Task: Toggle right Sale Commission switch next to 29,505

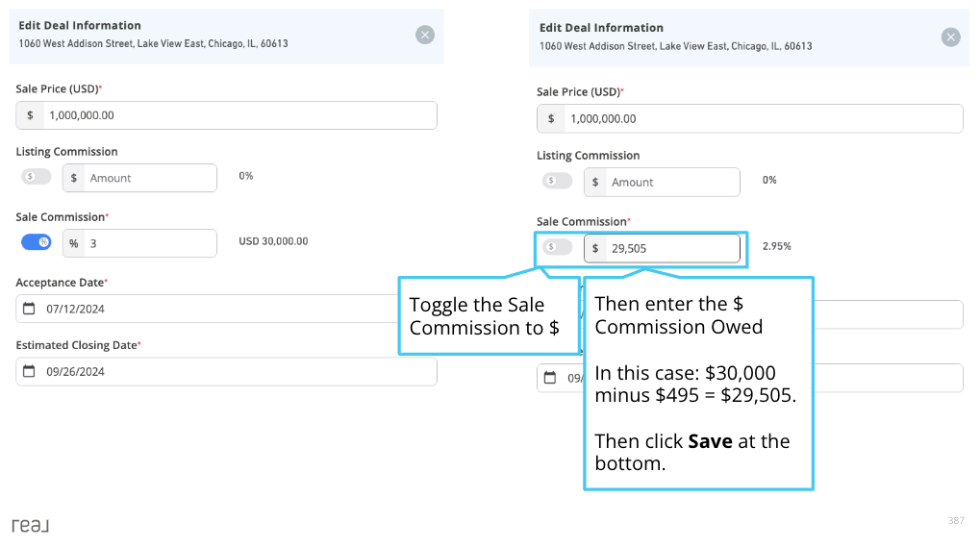Action: point(557,247)
